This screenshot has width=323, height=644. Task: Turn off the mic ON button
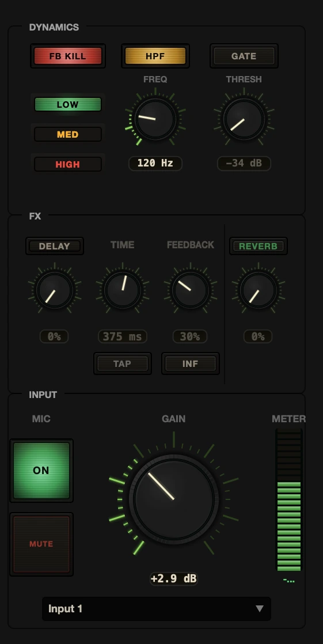(x=41, y=470)
